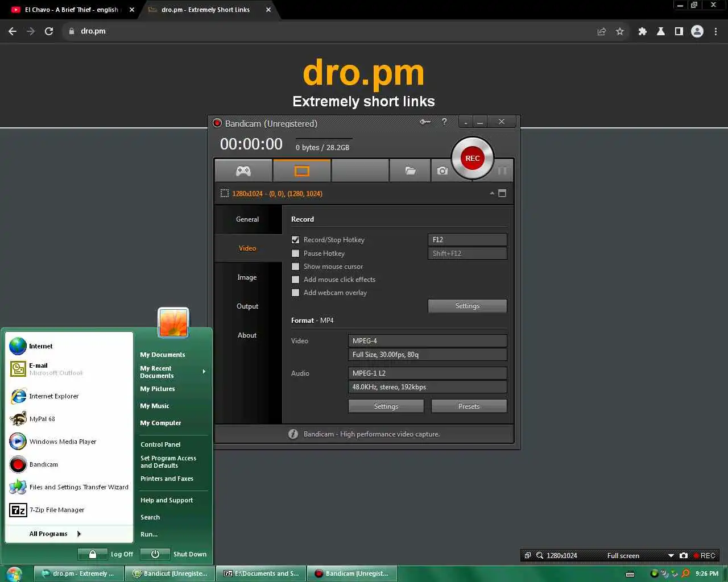Open the Image settings tab
The height and width of the screenshot is (582, 728).
tap(247, 277)
